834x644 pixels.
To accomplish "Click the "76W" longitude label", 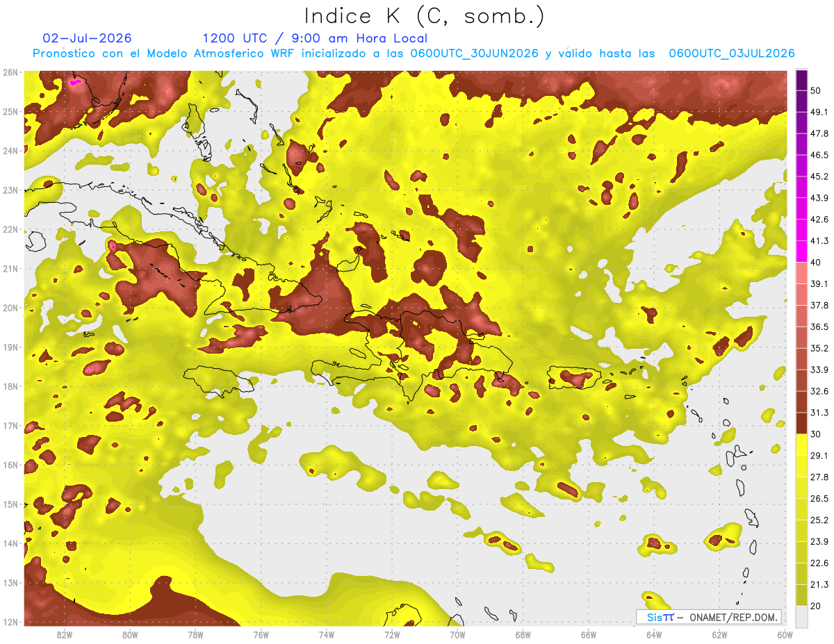I will (261, 634).
